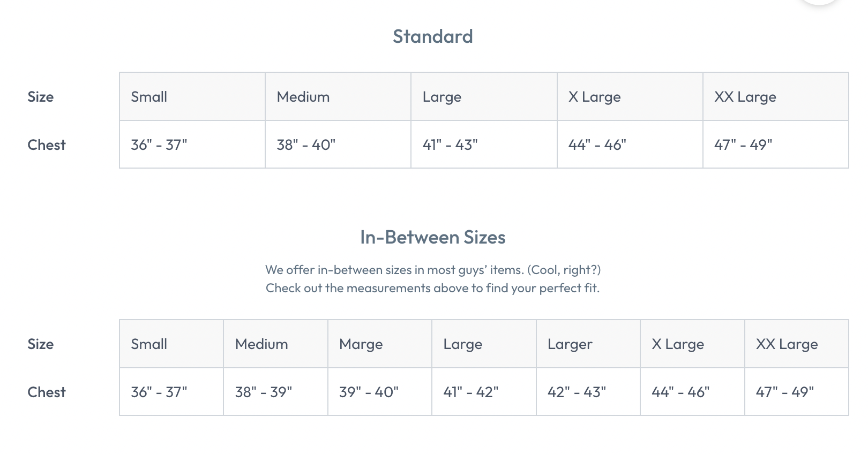Click the Marge size cell
Image resolution: width=868 pixels, height=455 pixels.
(380, 344)
